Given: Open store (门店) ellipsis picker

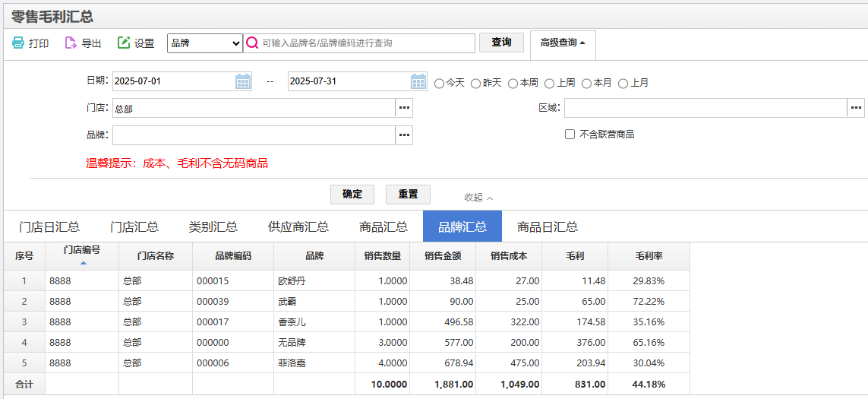Looking at the screenshot, I should pos(404,108).
